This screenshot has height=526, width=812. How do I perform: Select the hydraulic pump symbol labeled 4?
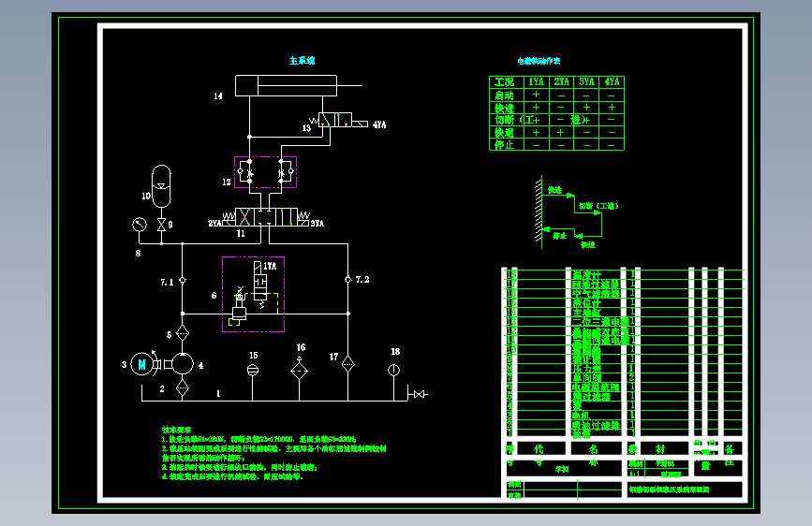click(x=183, y=364)
